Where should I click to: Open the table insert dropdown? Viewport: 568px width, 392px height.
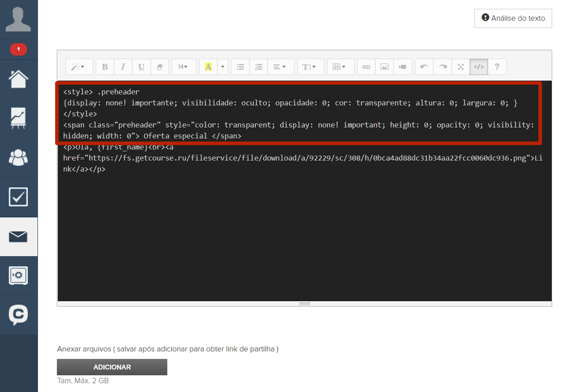click(x=339, y=67)
